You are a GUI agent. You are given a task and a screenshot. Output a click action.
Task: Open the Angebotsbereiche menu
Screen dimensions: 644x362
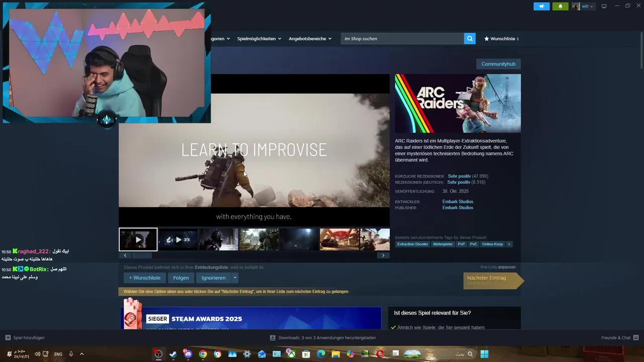point(310,39)
